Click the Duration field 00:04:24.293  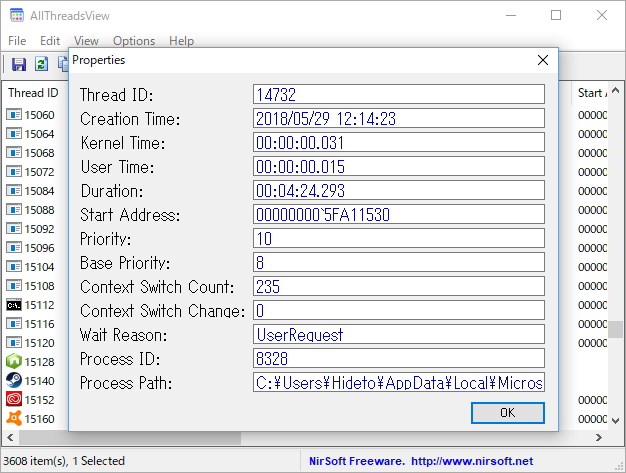point(399,190)
